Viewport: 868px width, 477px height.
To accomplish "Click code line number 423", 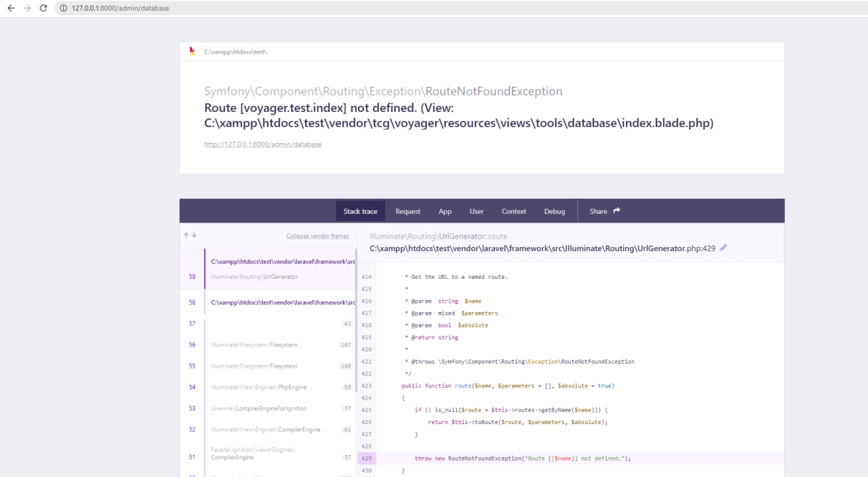I will (366, 385).
